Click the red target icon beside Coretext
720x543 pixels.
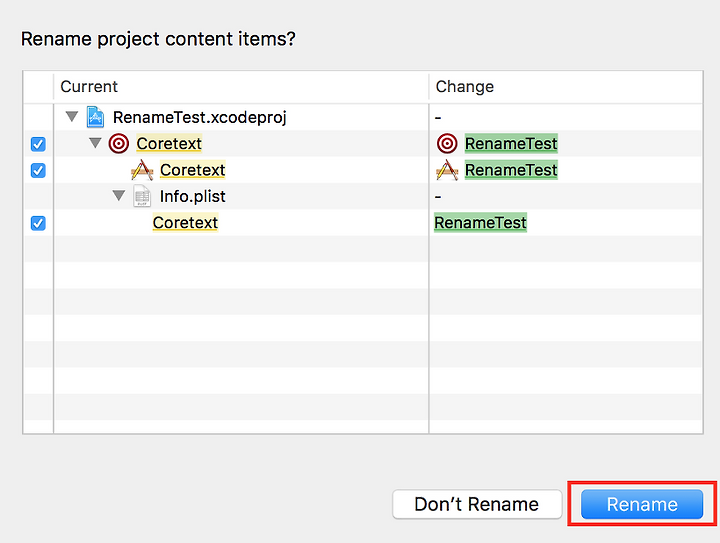(x=119, y=144)
